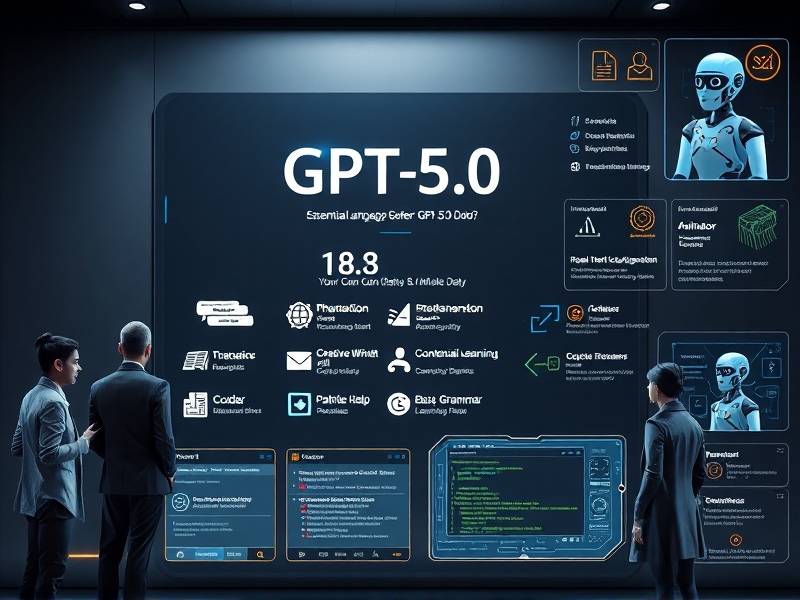Click the green wireframe chip icon
The height and width of the screenshot is (600, 800).
(x=758, y=227)
